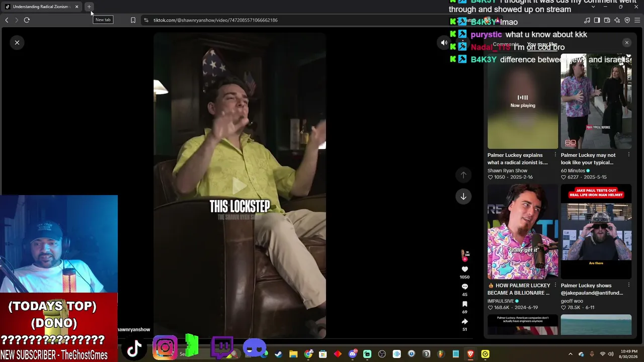Open the tab search dropdown chevron
This screenshot has width=644, height=362.
(593, 7)
